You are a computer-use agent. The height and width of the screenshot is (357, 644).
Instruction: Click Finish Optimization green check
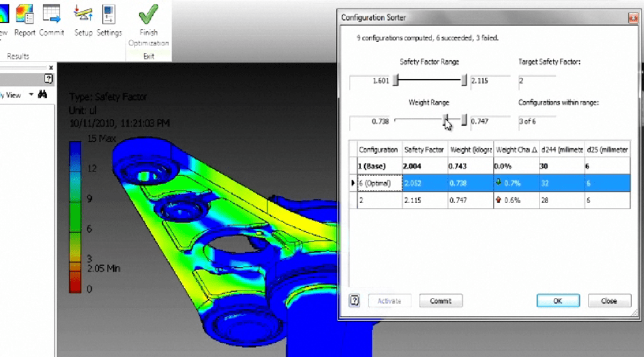(148, 25)
